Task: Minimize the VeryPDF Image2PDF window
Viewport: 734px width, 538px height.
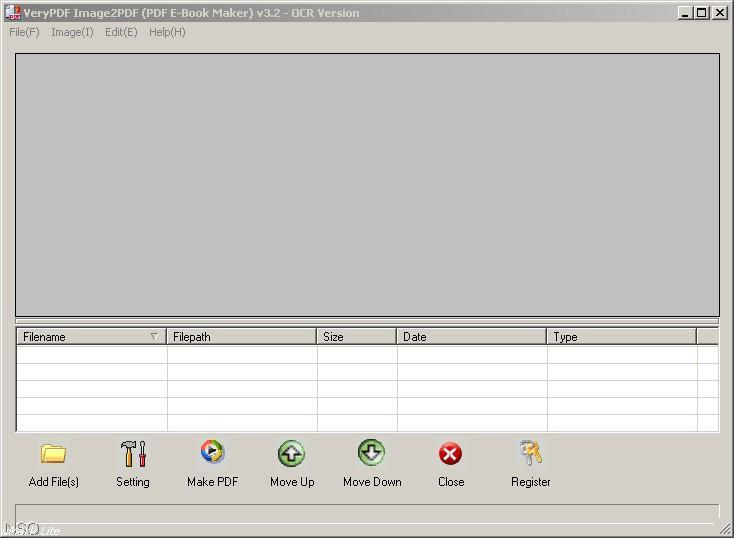Action: click(x=685, y=13)
